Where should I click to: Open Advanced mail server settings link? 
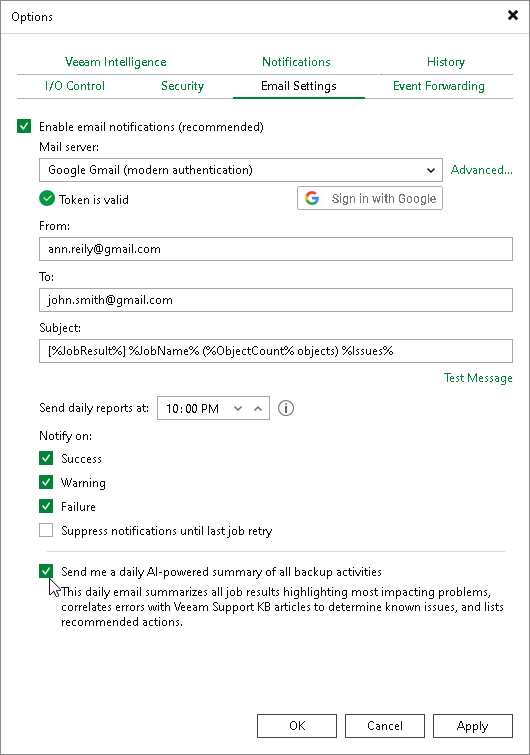(481, 170)
